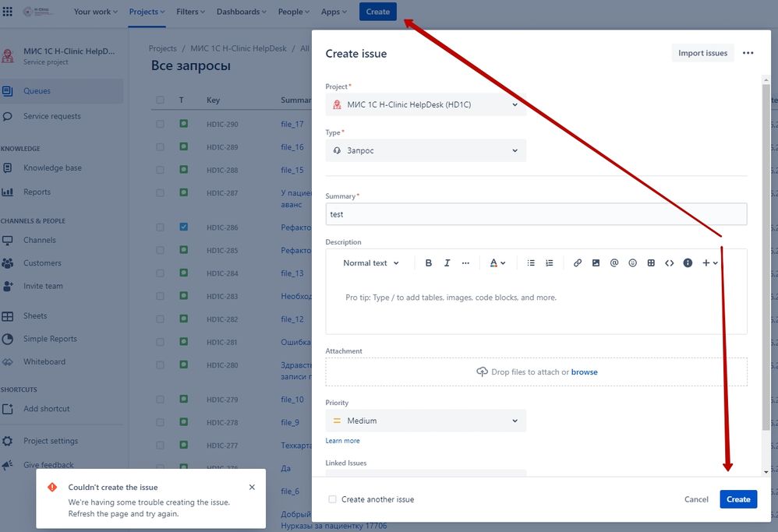The width and height of the screenshot is (778, 532).
Task: Toggle italic text formatting
Action: coord(447,262)
